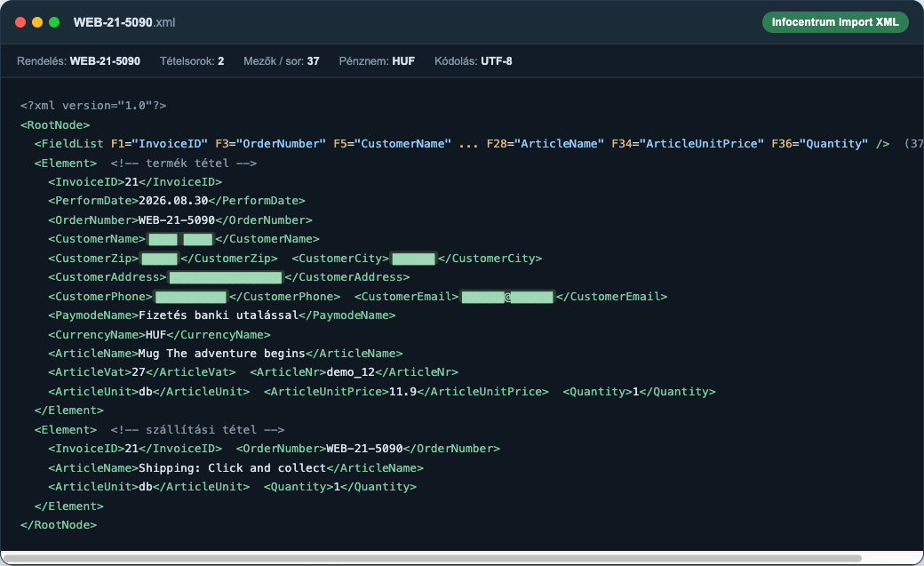Viewport: 924px width, 566px height.
Task: Click the F36="Quantity" attribute
Action: pyautogui.click(x=820, y=144)
